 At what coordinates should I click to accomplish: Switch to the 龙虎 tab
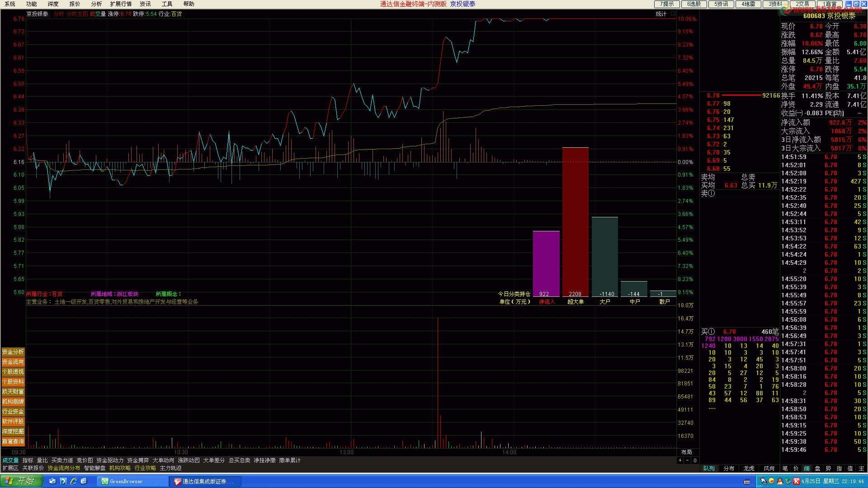[x=749, y=469]
